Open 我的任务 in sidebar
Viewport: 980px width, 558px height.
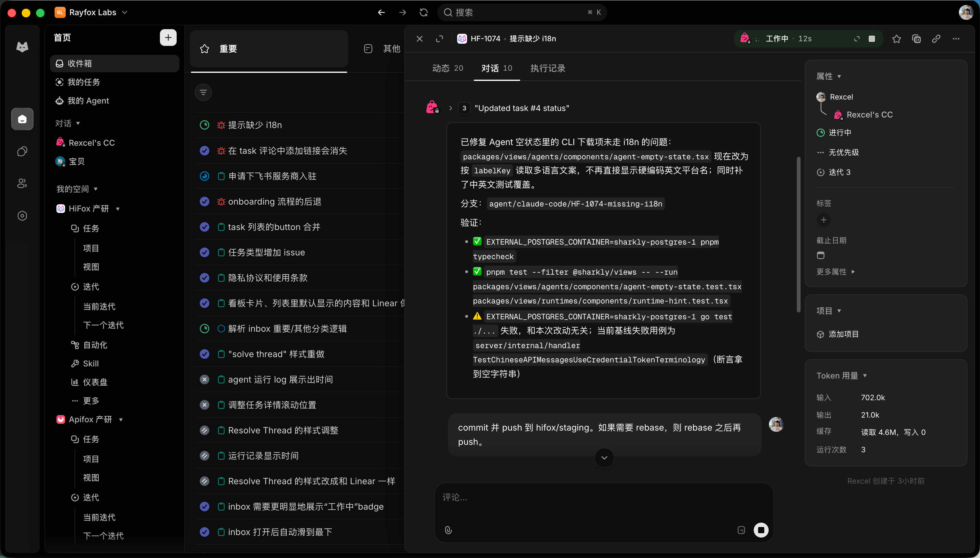pos(115,82)
